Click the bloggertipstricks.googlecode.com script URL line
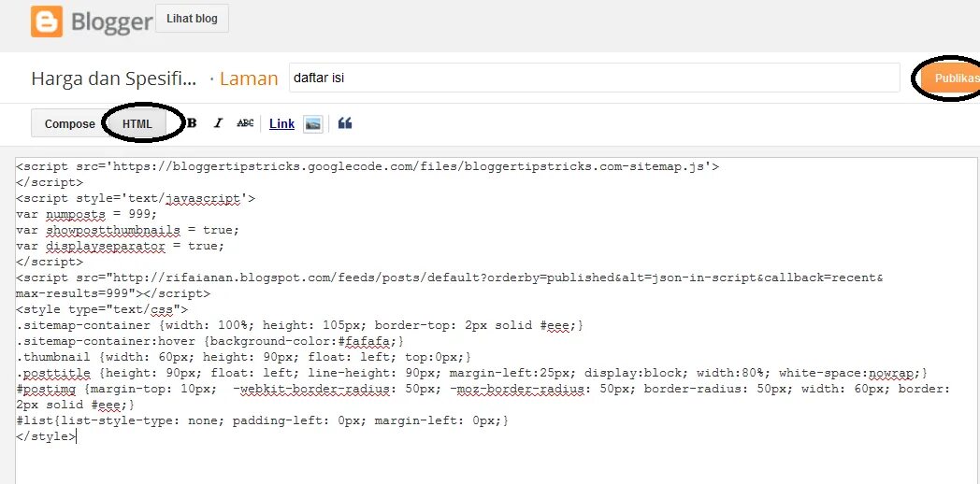Screen dimensions: 980x484 (x=367, y=166)
